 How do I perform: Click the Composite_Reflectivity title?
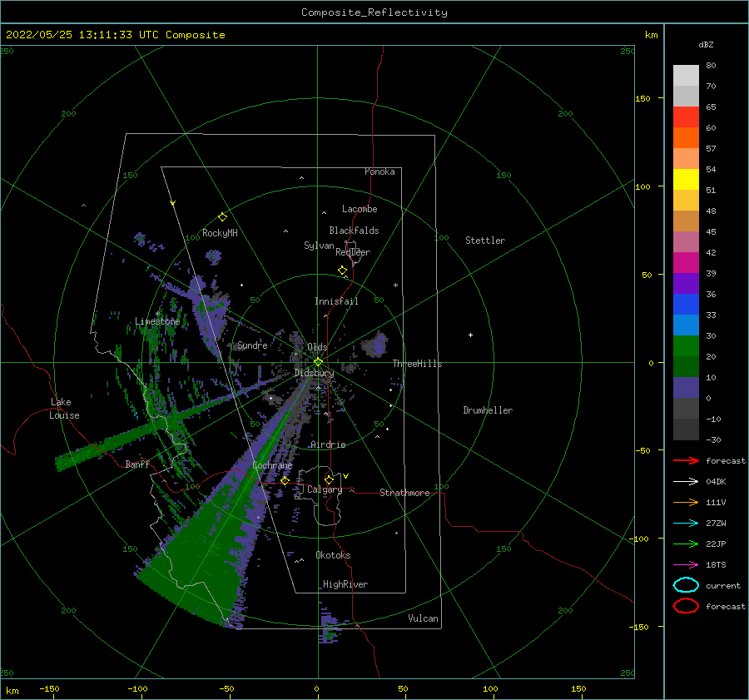click(x=374, y=12)
